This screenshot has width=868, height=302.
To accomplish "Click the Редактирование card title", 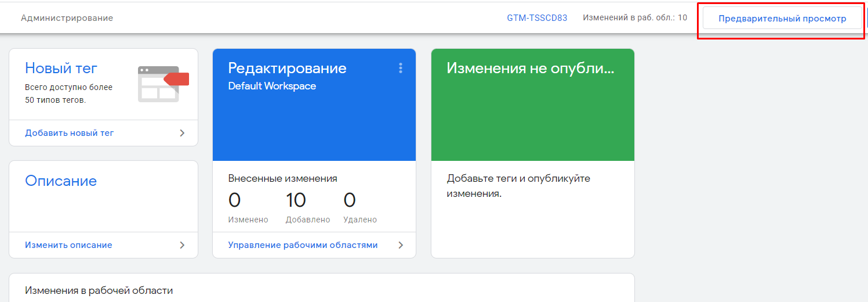I will (x=287, y=68).
